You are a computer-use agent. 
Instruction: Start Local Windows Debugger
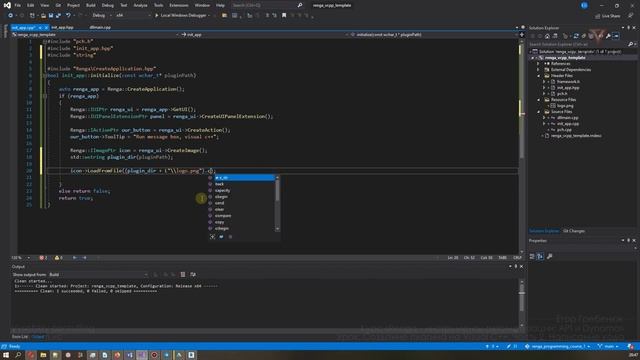coord(180,16)
